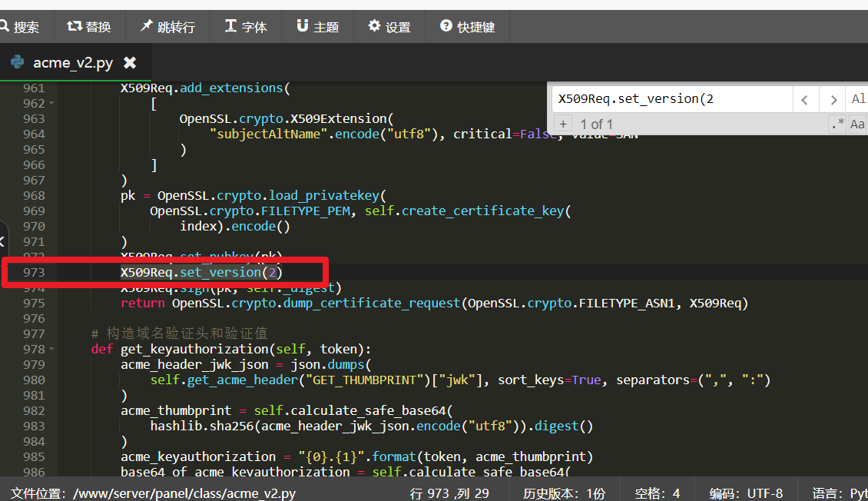Screen dimensions: 868x501
Task: Toggle replace mode with the + button
Action: click(x=562, y=124)
